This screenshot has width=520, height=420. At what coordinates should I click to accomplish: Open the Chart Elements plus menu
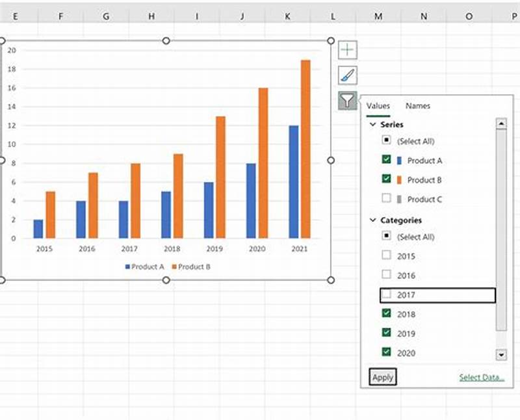point(348,50)
